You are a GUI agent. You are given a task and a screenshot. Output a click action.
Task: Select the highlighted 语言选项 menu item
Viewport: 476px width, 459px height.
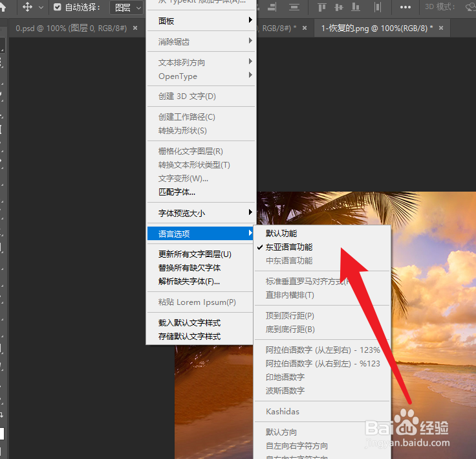(200, 234)
